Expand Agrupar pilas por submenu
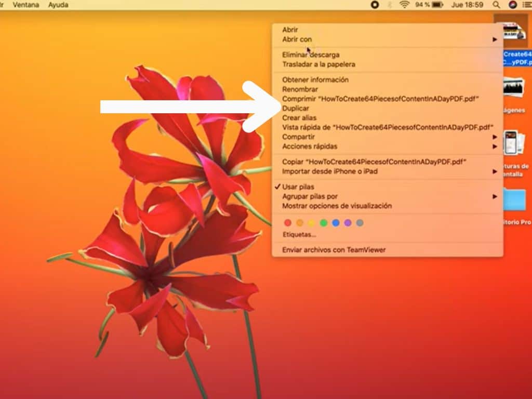The height and width of the screenshot is (399, 532). pos(310,196)
